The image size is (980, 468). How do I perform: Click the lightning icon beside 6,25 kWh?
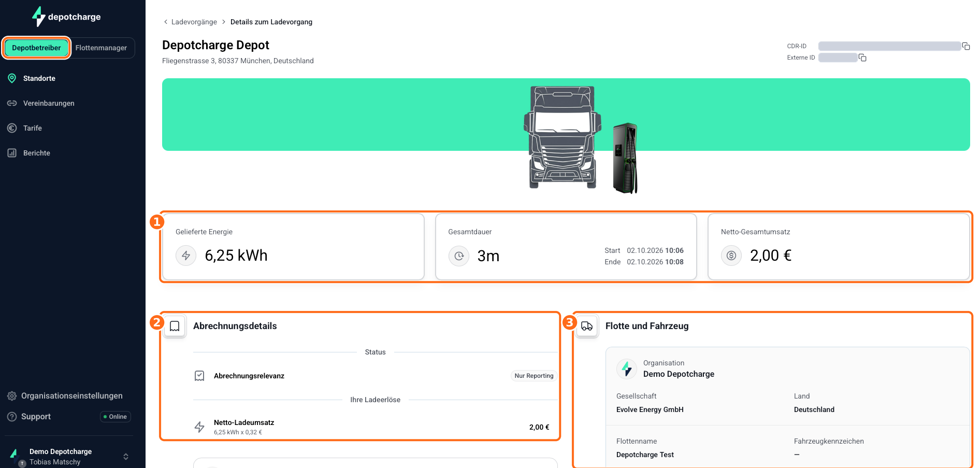click(186, 256)
